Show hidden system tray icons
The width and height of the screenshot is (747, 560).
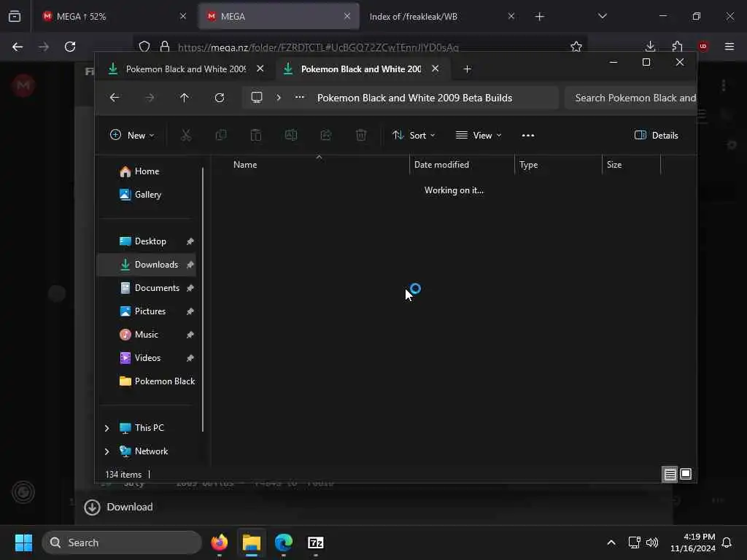611,542
